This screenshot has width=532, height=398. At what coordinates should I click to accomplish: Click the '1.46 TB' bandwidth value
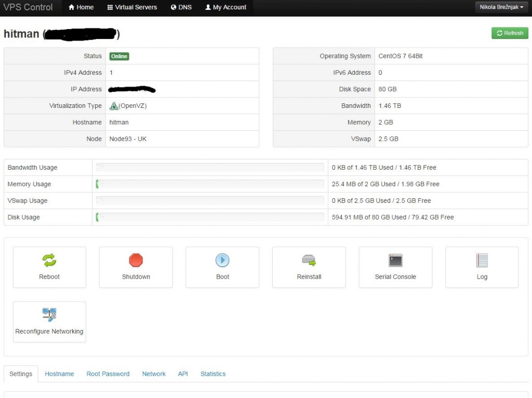[x=390, y=106]
